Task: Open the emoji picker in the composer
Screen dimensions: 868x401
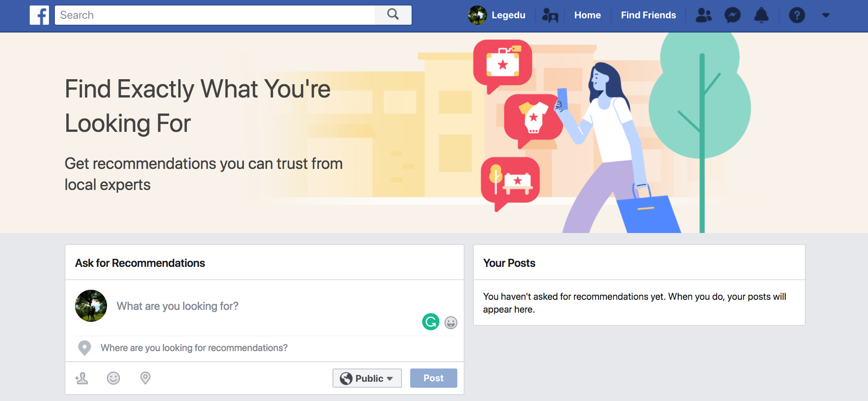Action: [451, 323]
